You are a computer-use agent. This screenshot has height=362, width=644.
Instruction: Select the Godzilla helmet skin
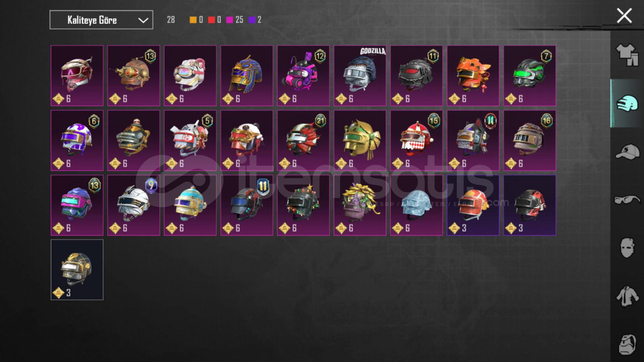pyautogui.click(x=360, y=76)
